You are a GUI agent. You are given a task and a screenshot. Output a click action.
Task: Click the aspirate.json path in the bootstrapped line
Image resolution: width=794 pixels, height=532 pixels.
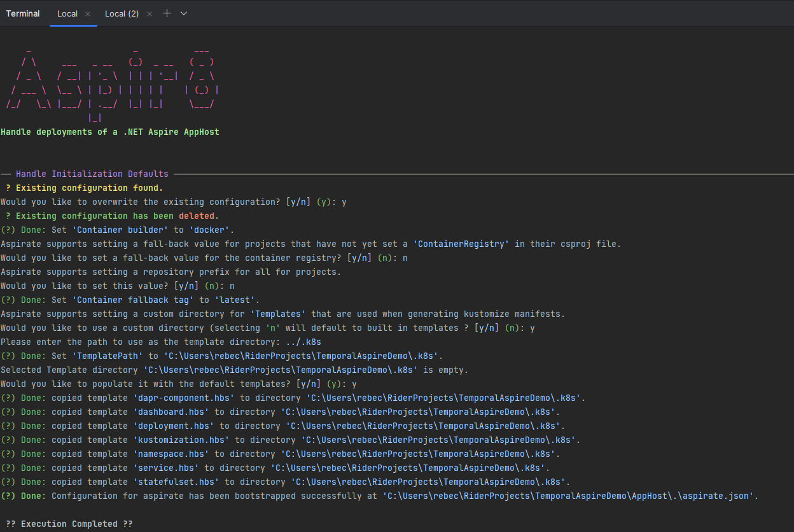click(x=568, y=496)
